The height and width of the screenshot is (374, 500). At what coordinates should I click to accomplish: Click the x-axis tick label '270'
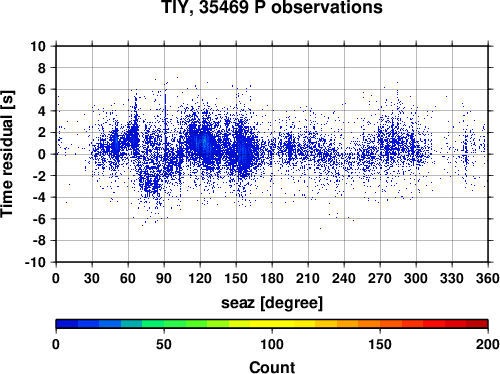click(x=380, y=278)
